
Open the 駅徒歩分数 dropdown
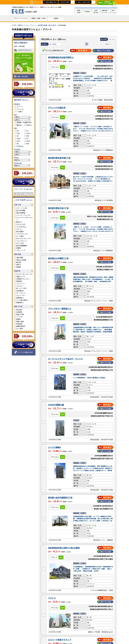pos(22,166)
